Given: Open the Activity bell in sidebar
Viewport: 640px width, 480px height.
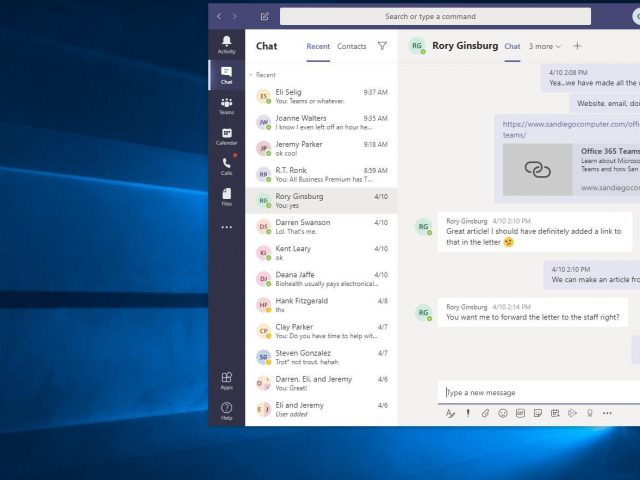Looking at the screenshot, I should pyautogui.click(x=227, y=44).
